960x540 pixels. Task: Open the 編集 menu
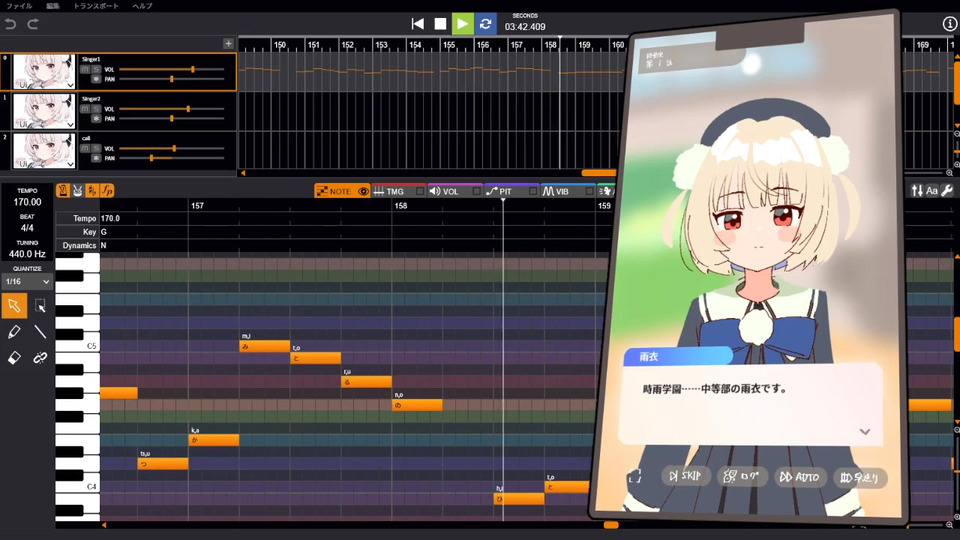[x=53, y=6]
